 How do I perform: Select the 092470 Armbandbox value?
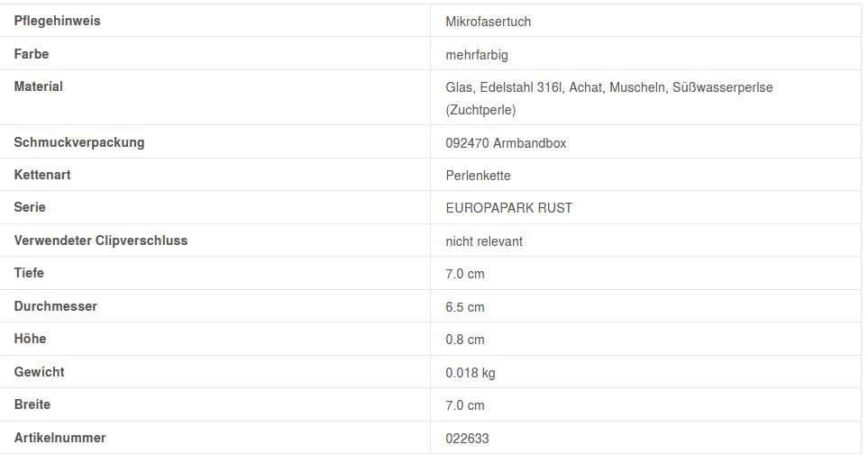(x=506, y=143)
